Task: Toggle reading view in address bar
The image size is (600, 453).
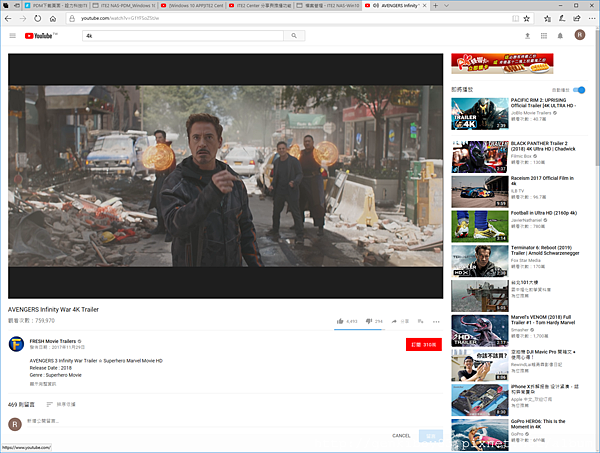Action: (515, 18)
